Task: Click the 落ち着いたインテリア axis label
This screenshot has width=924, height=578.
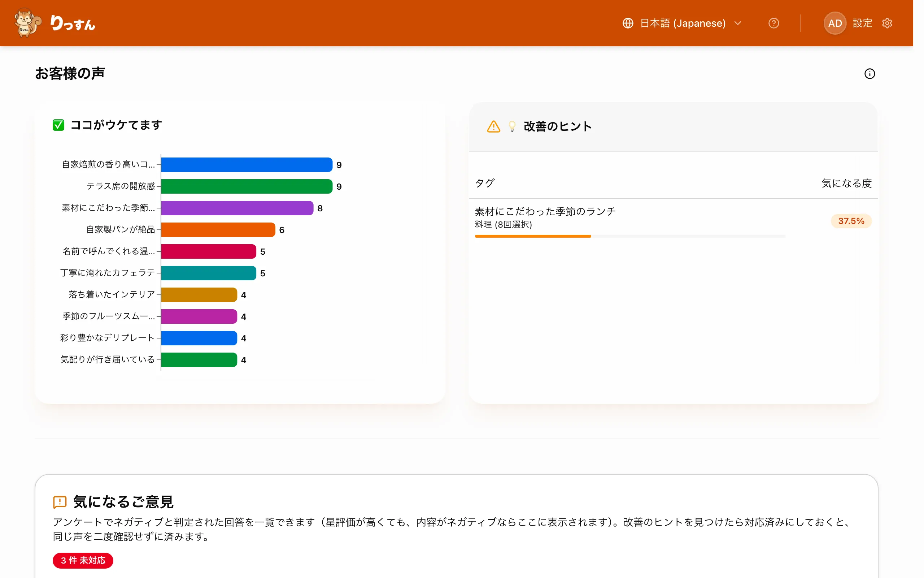Action: click(x=112, y=294)
